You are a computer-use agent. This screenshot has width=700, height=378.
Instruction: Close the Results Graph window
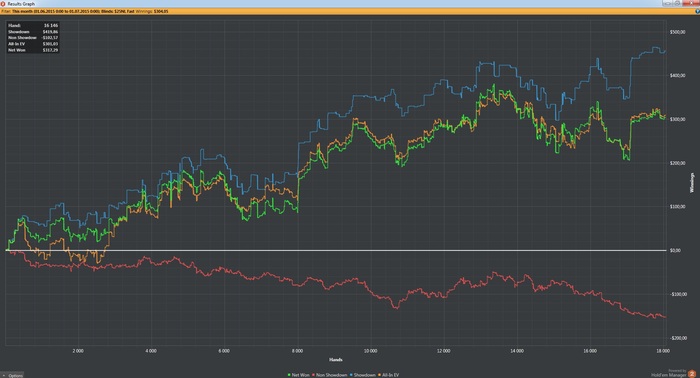pyautogui.click(x=691, y=3)
